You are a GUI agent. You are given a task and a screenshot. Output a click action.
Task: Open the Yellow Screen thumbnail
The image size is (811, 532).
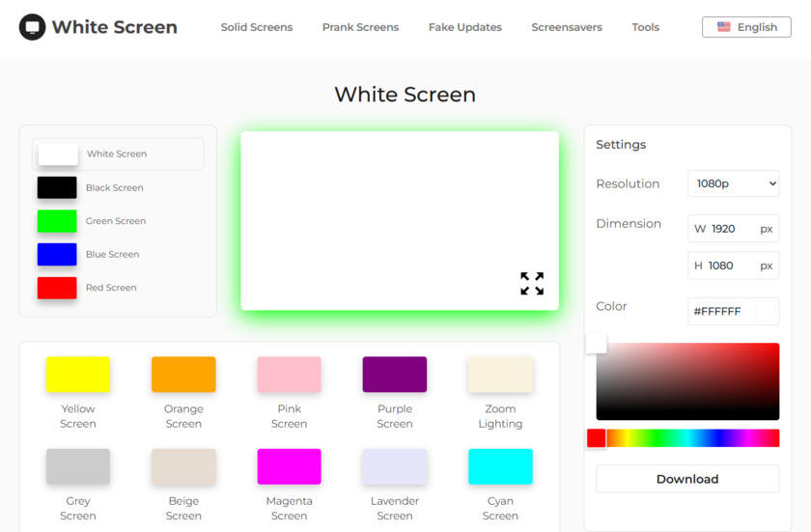pyautogui.click(x=78, y=375)
